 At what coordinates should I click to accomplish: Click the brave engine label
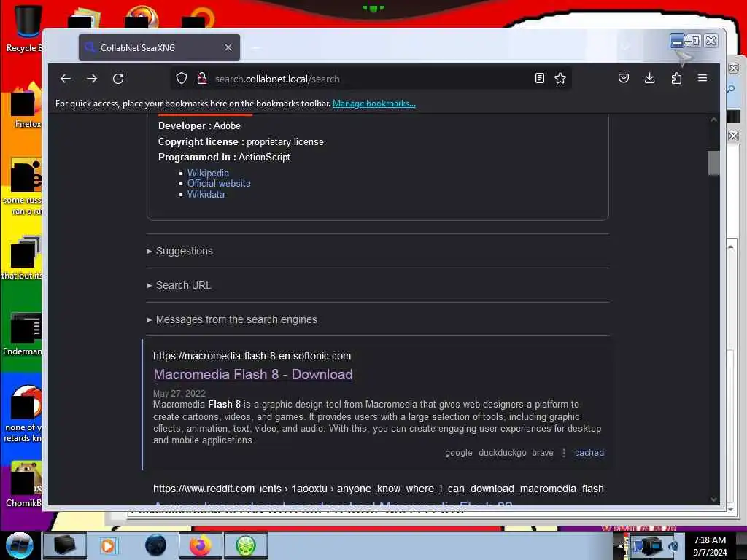click(543, 453)
